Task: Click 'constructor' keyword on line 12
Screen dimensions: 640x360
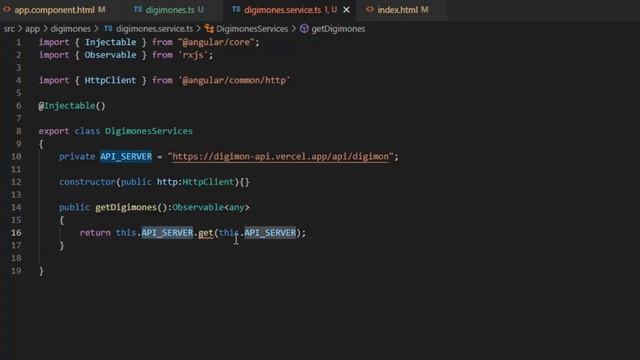Action: pyautogui.click(x=87, y=182)
